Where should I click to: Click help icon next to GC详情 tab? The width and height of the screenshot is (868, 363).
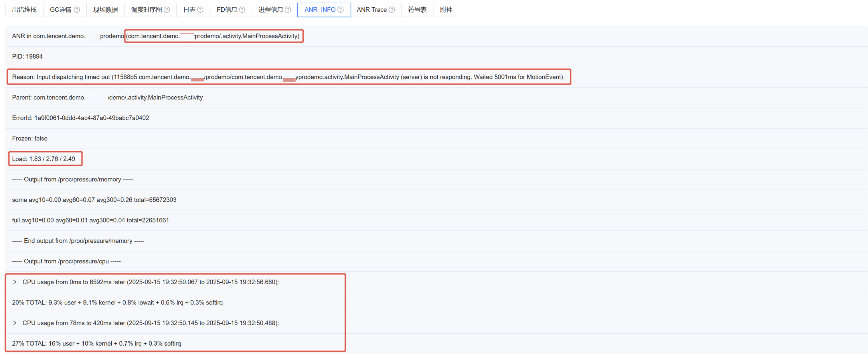click(77, 10)
